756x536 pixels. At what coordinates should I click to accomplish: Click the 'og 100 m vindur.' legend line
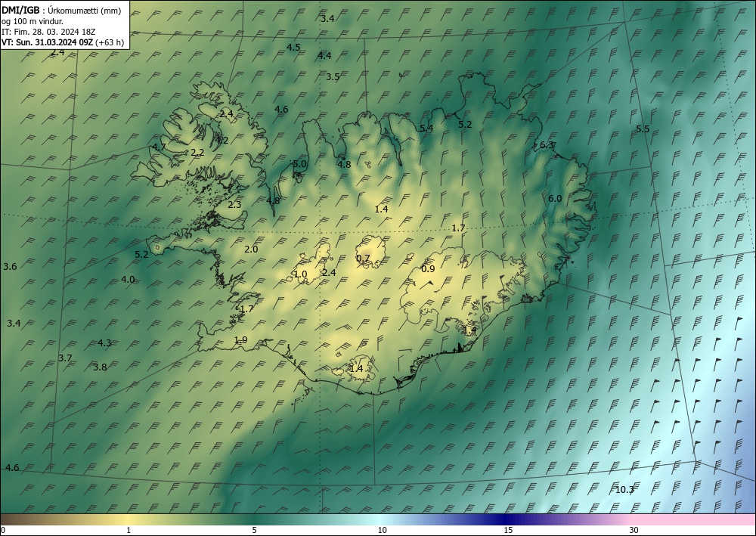tap(33, 21)
